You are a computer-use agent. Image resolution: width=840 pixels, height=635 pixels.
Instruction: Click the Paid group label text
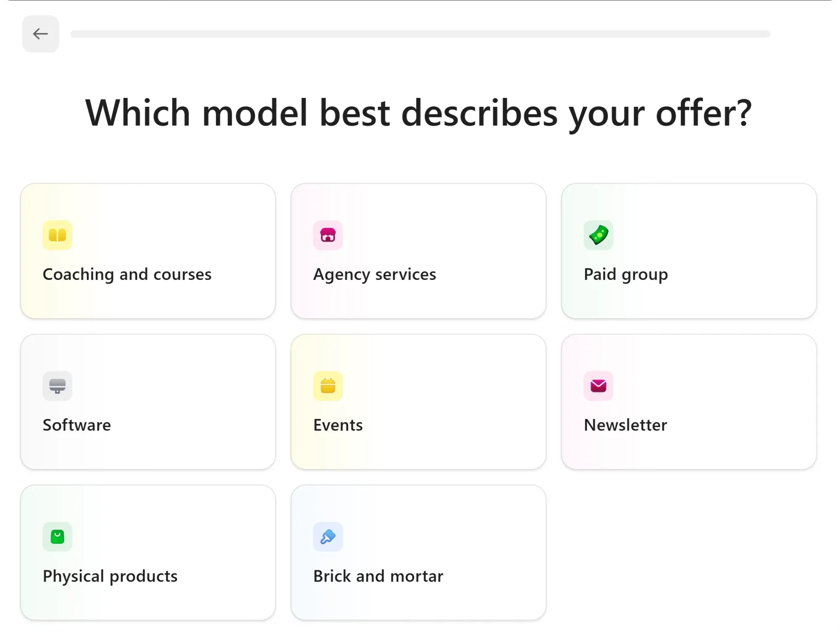tap(625, 274)
